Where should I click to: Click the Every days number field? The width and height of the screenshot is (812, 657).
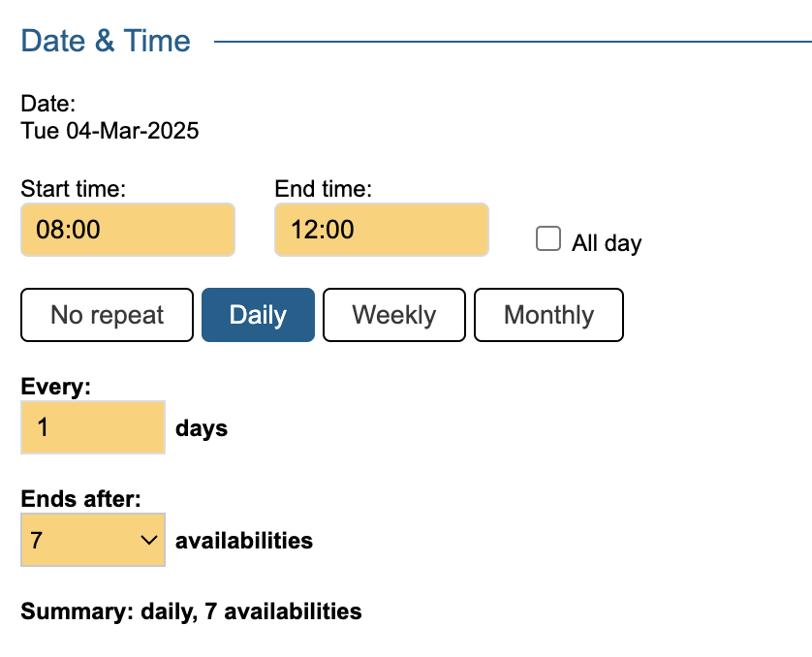(x=92, y=427)
